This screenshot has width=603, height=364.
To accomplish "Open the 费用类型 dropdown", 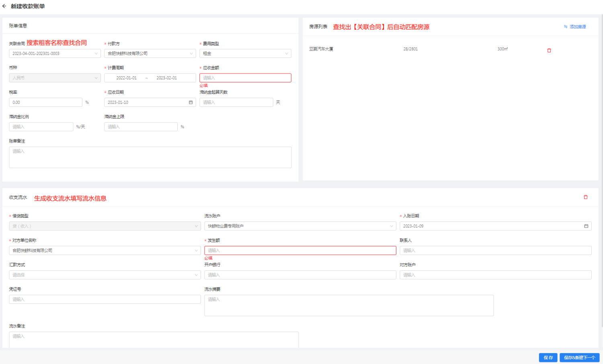I will tap(245, 53).
